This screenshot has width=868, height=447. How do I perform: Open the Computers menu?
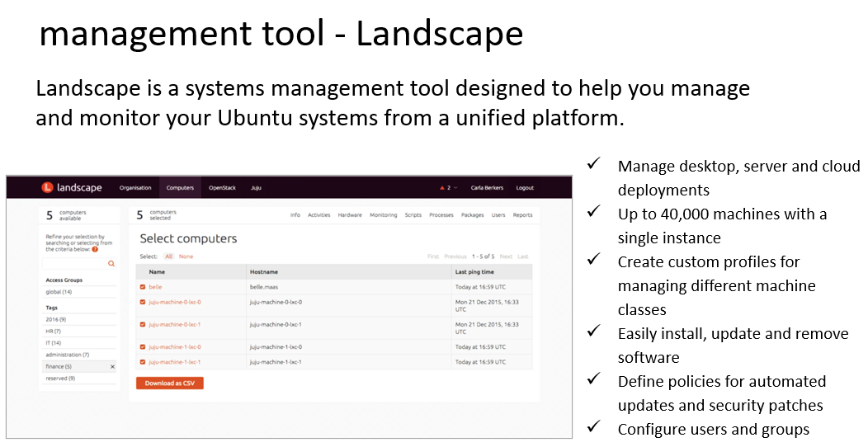[x=180, y=188]
